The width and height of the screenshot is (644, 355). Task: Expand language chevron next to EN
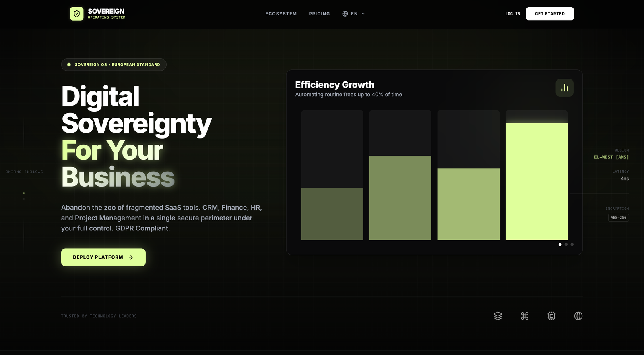pyautogui.click(x=363, y=14)
